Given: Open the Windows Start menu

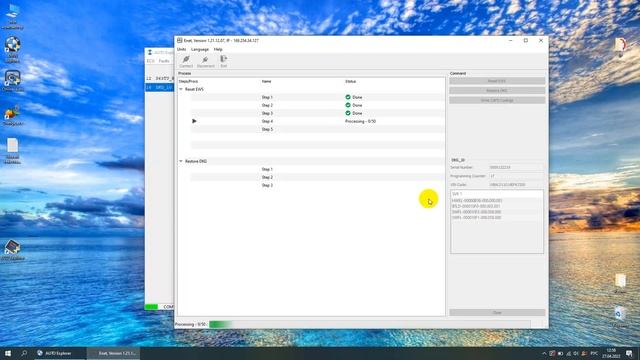Looking at the screenshot, I should click(8, 353).
